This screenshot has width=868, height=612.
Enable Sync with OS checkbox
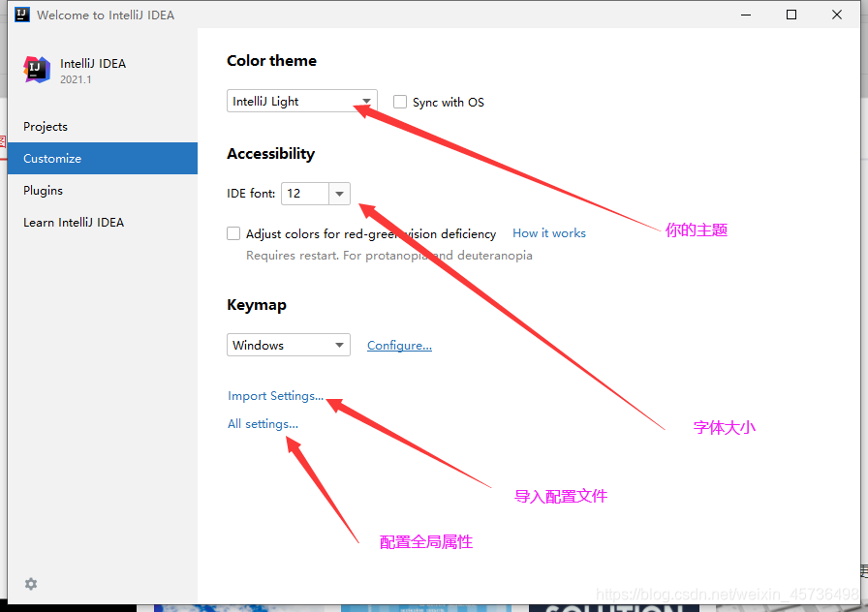(x=400, y=102)
